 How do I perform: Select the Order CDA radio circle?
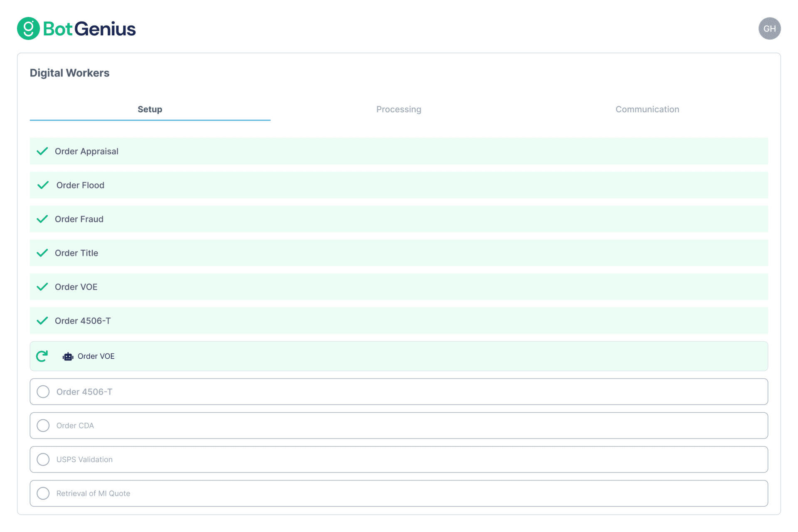coord(43,426)
